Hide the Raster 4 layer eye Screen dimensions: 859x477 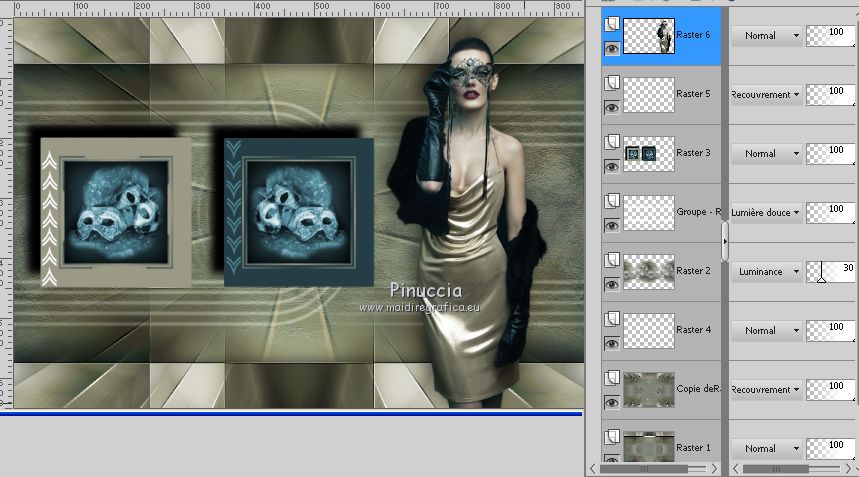point(611,343)
